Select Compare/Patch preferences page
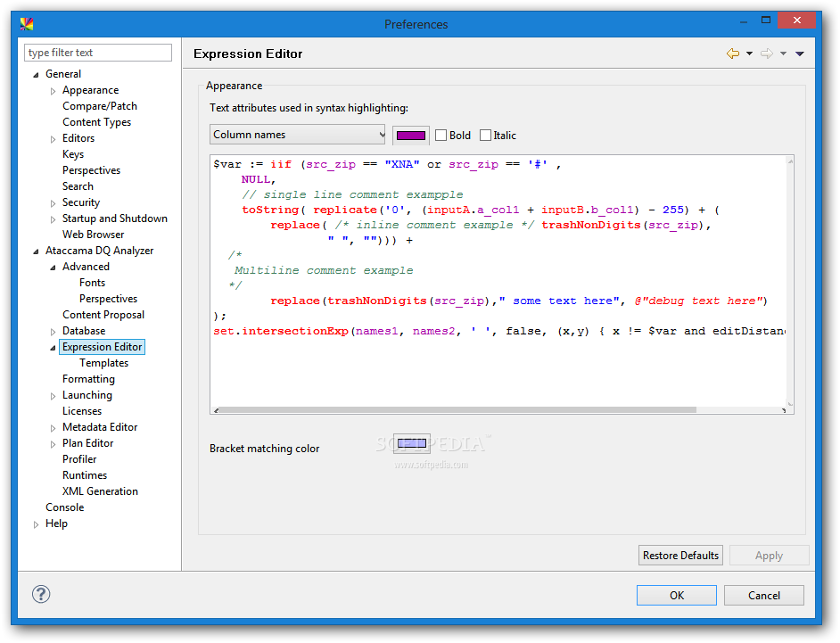 (x=100, y=106)
